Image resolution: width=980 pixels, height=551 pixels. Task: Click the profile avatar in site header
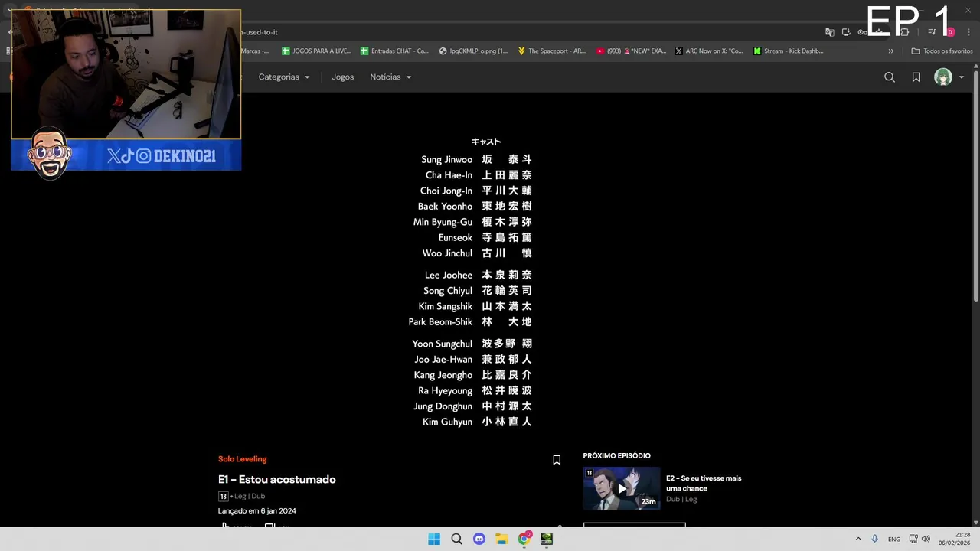point(943,77)
